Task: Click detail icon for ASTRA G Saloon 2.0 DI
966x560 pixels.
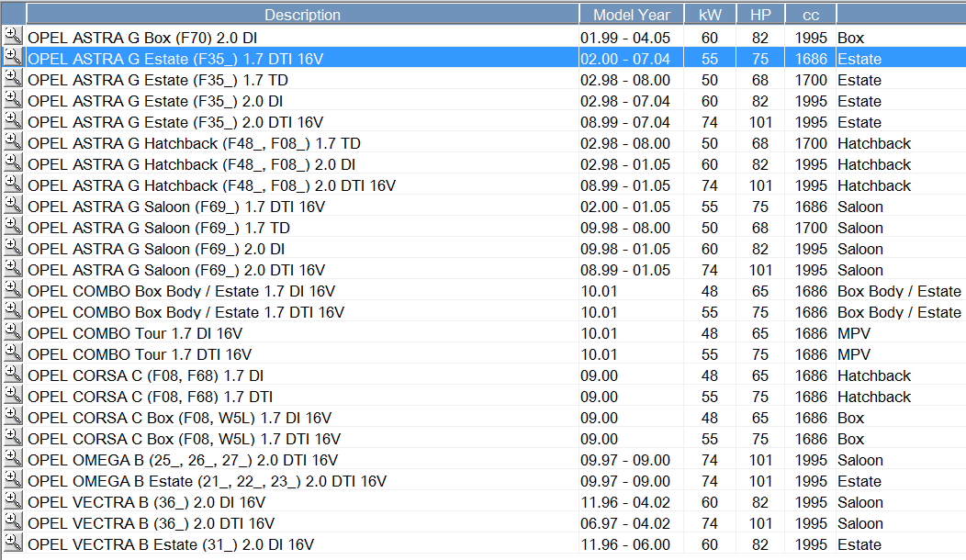Action: [x=13, y=247]
